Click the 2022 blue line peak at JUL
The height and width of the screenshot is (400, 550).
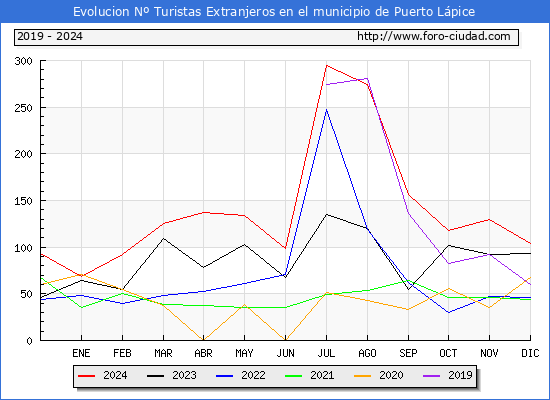tap(327, 110)
